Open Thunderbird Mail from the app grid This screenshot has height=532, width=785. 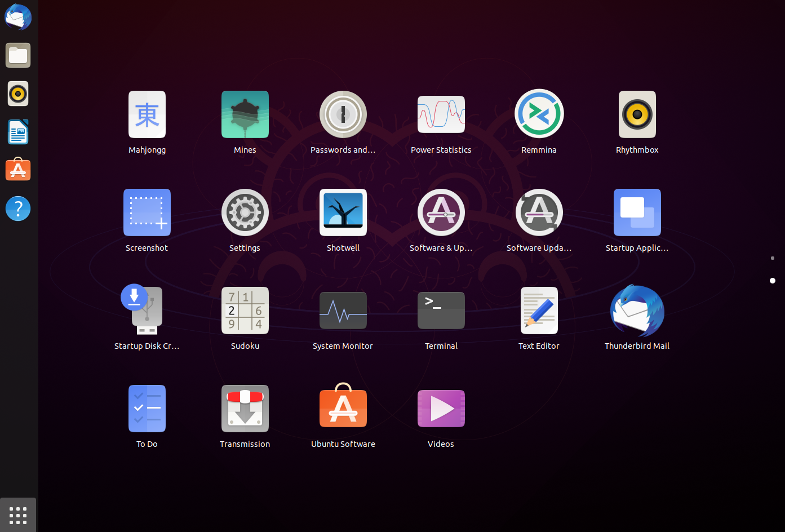[637, 311]
